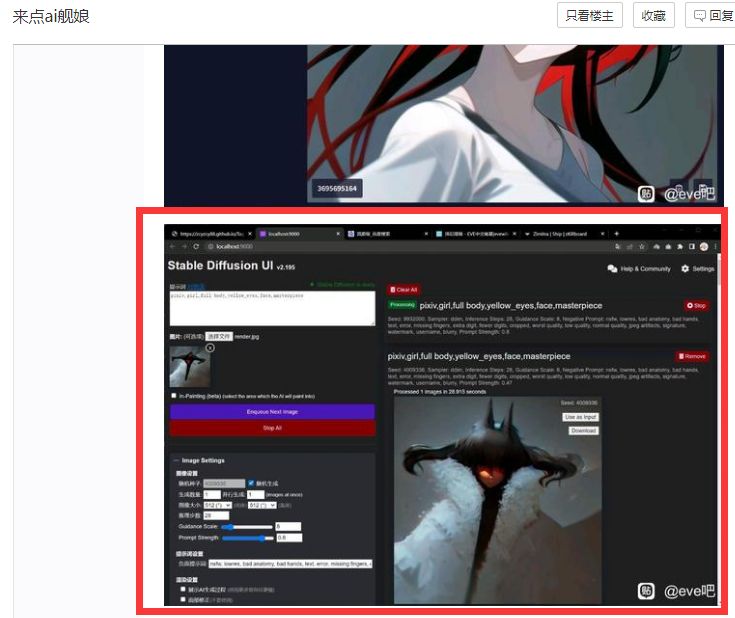Open Settings gear in Stable Diffusion UI

(685, 269)
